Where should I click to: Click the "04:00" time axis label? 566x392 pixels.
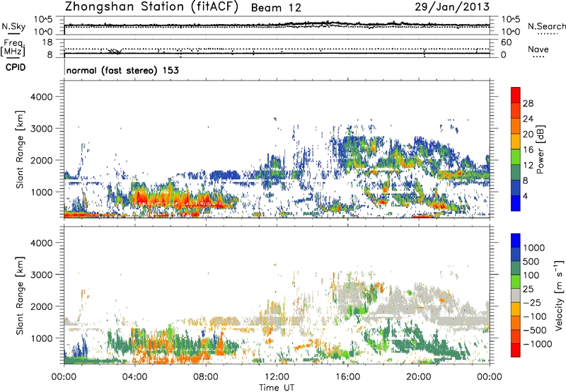(135, 377)
